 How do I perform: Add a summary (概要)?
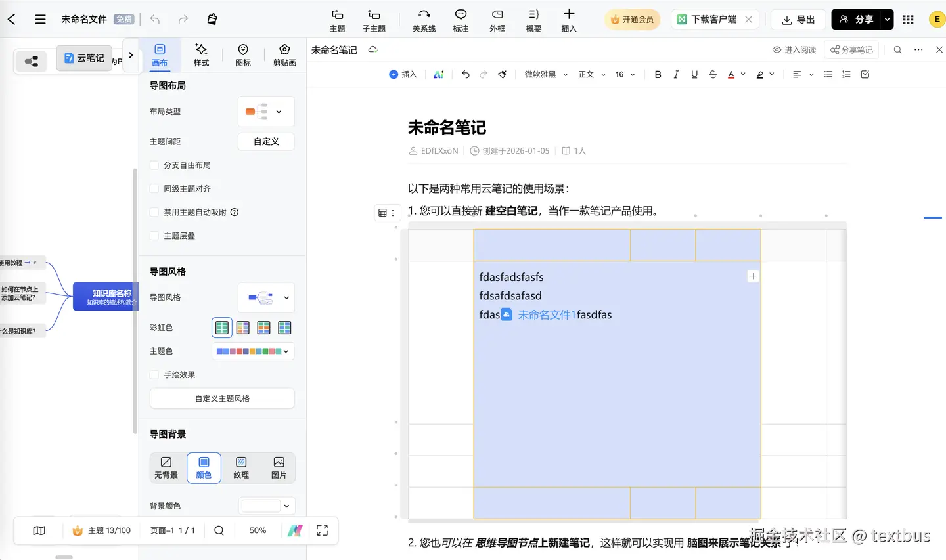coord(534,20)
